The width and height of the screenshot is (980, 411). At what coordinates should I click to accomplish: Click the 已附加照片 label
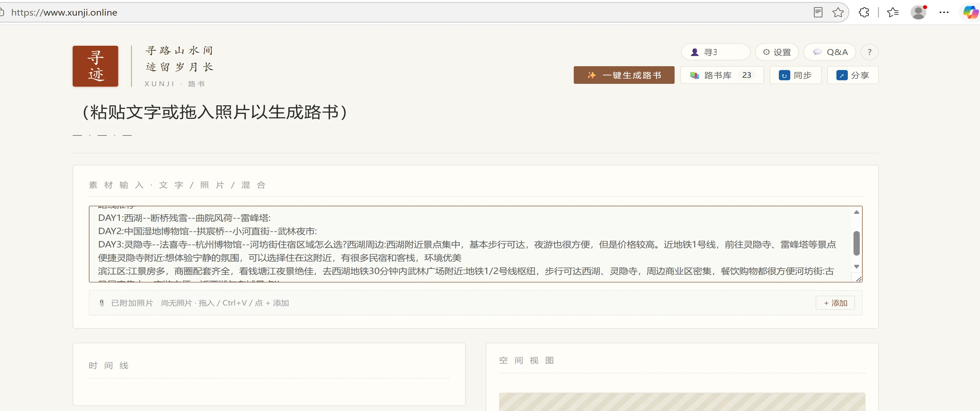click(x=132, y=303)
